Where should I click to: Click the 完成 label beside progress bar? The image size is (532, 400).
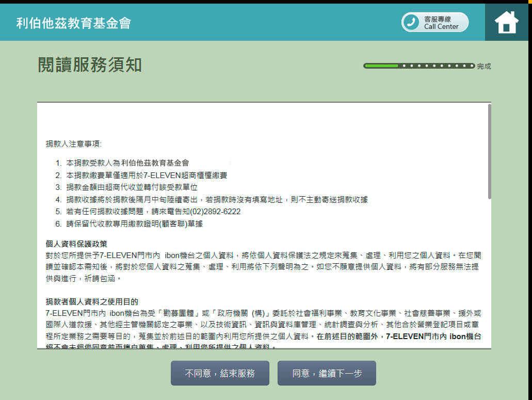point(484,66)
